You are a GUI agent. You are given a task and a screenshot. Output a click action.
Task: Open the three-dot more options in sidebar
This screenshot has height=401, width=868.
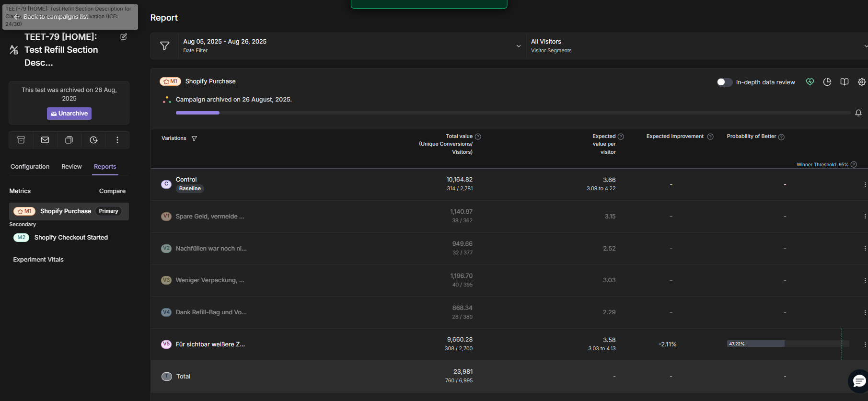tap(117, 140)
